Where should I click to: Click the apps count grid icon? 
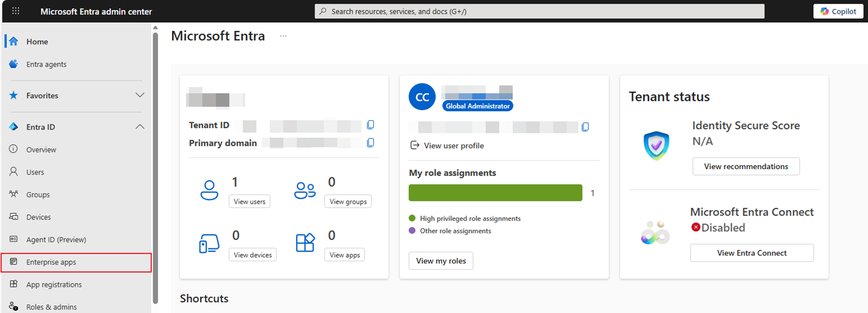[305, 242]
